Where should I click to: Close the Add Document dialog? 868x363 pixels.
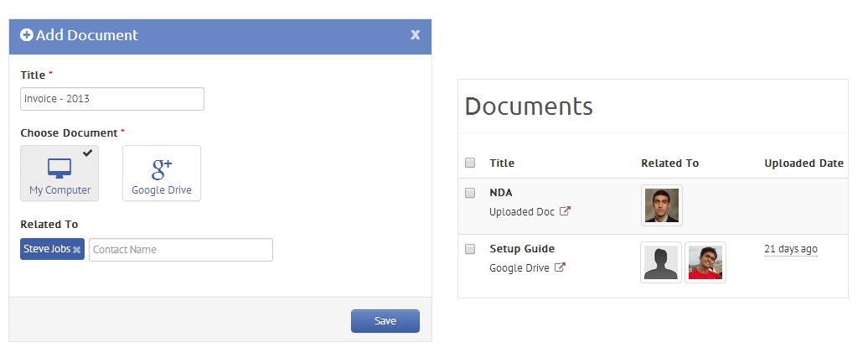(416, 35)
